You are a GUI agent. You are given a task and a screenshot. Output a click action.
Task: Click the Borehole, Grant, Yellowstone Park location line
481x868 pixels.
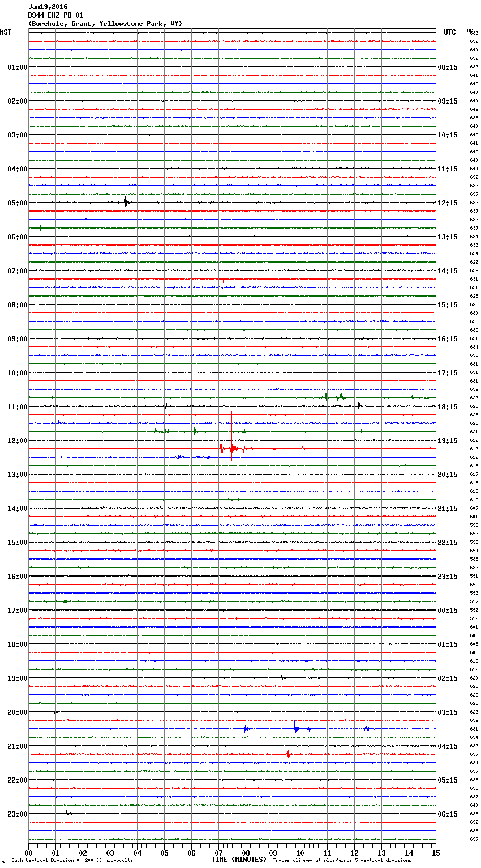pyautogui.click(x=105, y=24)
